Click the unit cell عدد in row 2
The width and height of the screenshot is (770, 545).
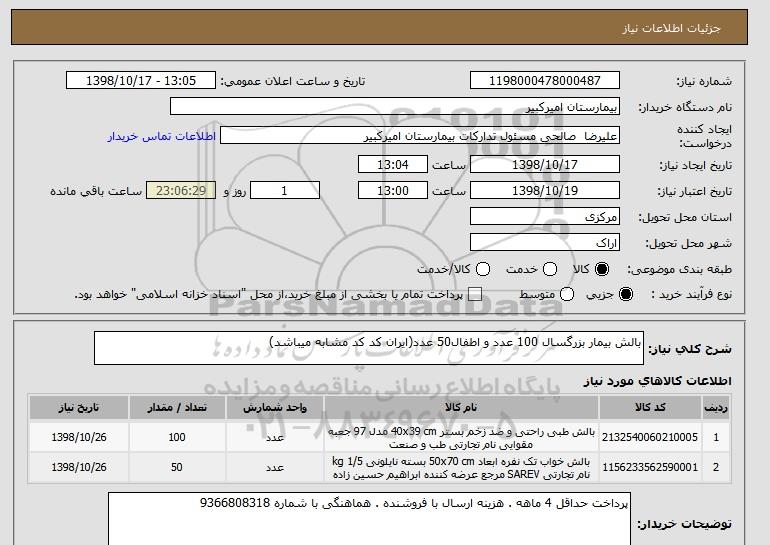point(275,467)
